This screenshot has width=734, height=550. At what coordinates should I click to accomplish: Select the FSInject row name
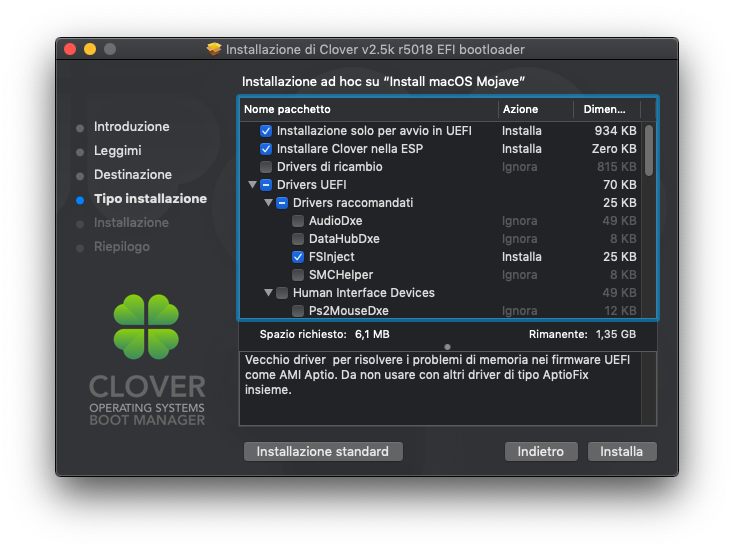[x=331, y=257]
